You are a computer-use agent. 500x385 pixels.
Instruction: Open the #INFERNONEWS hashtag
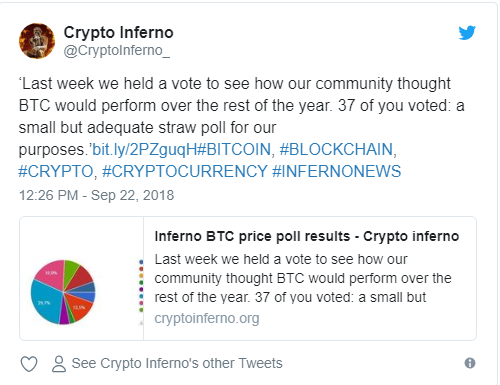pyautogui.click(x=337, y=171)
